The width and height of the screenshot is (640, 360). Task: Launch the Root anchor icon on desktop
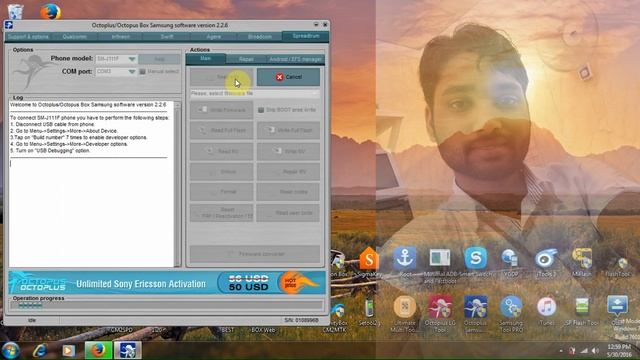404,262
